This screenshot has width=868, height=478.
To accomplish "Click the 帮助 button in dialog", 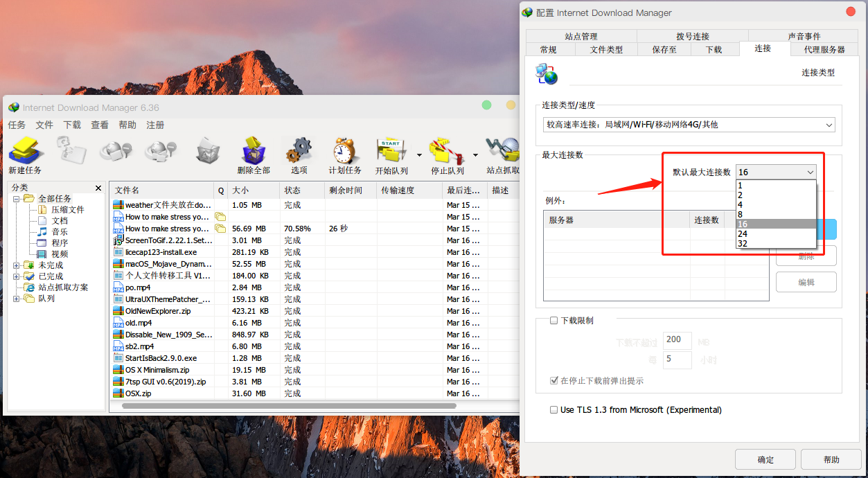I will click(831, 459).
